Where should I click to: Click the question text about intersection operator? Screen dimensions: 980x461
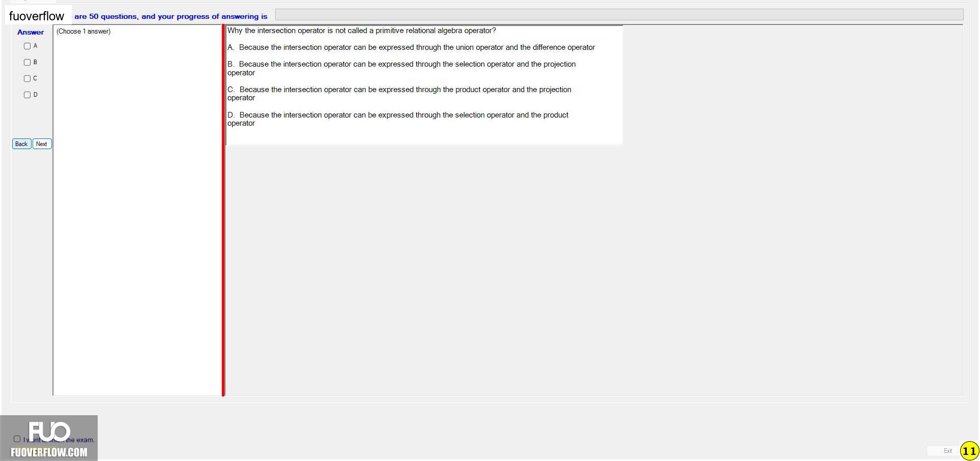361,31
